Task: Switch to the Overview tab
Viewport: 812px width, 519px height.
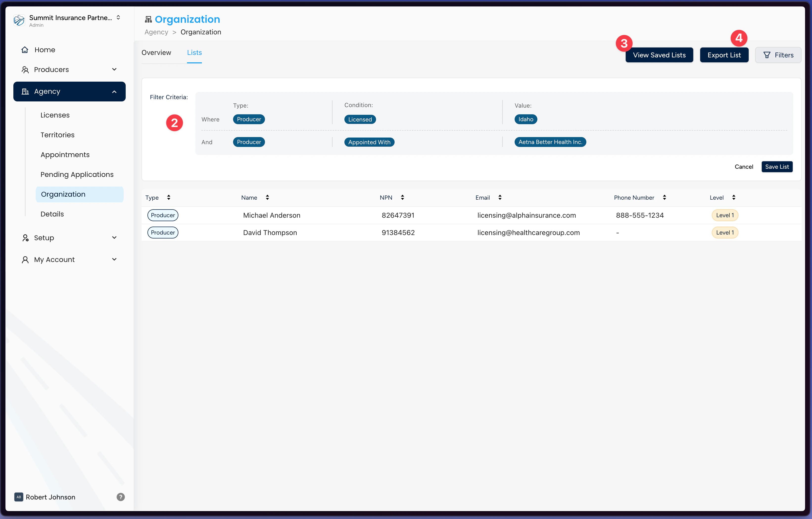Action: coord(156,53)
